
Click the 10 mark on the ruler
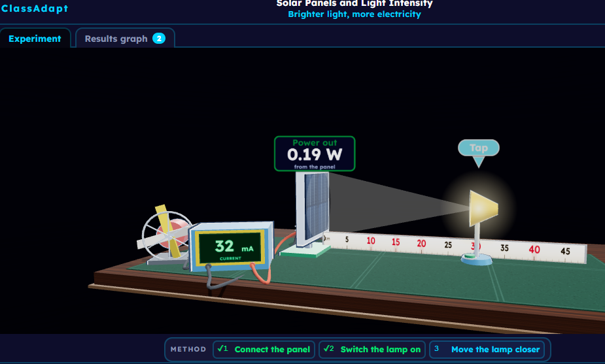point(371,240)
